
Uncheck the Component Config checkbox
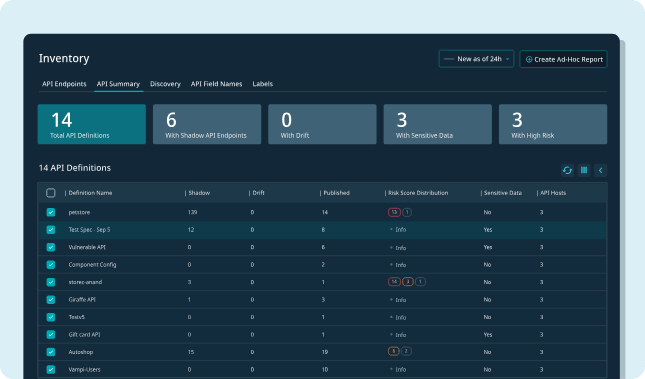tap(51, 265)
